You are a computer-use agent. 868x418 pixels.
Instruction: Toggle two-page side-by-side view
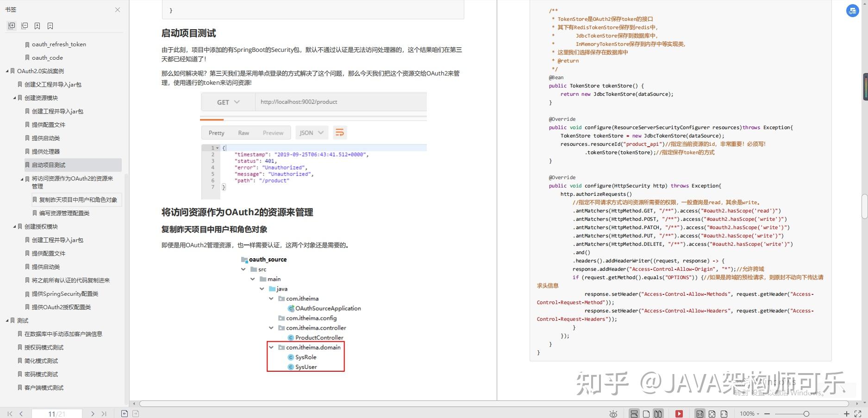coord(658,414)
